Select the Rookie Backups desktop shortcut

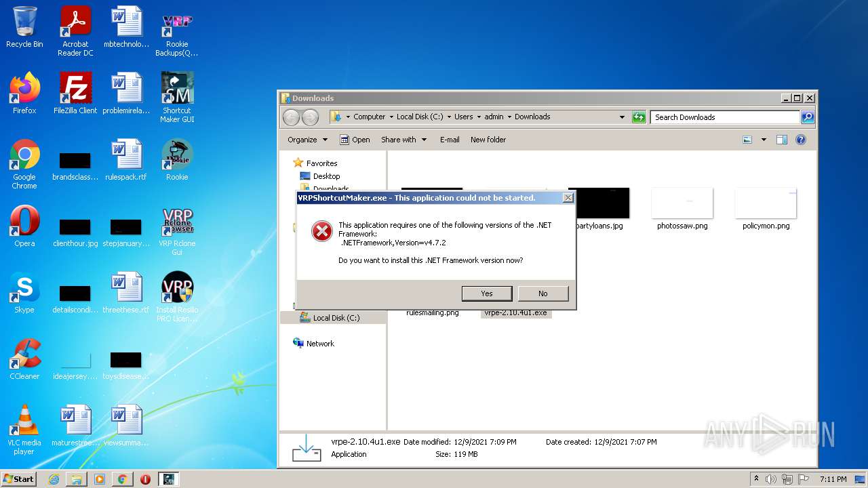(177, 31)
